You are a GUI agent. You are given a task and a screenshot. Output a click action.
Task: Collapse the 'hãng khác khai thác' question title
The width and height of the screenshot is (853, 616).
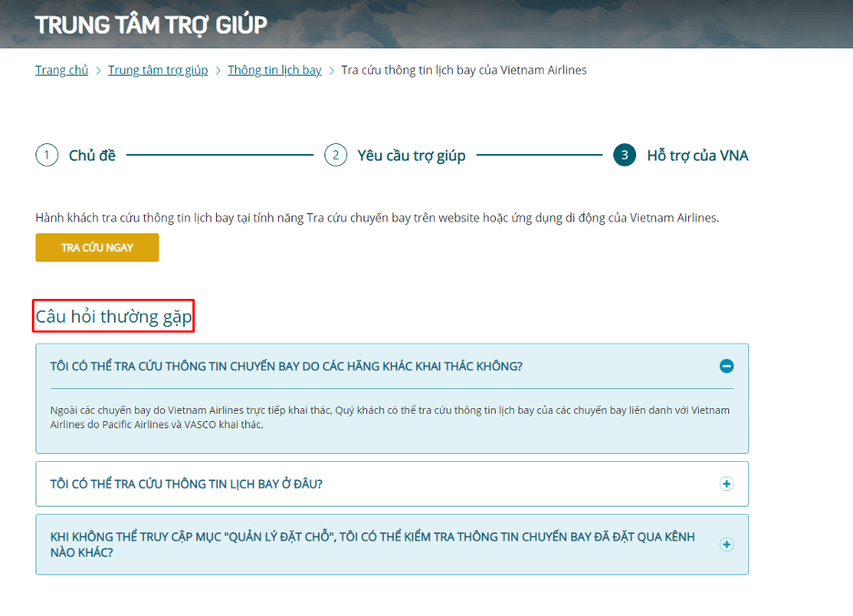click(x=286, y=366)
